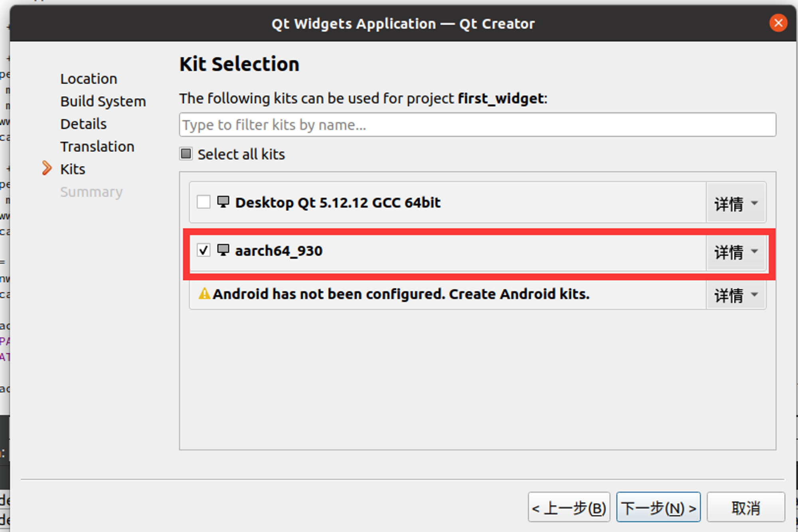The image size is (798, 532).
Task: Uncheck the aarch64_930 kit checkbox
Action: [203, 250]
